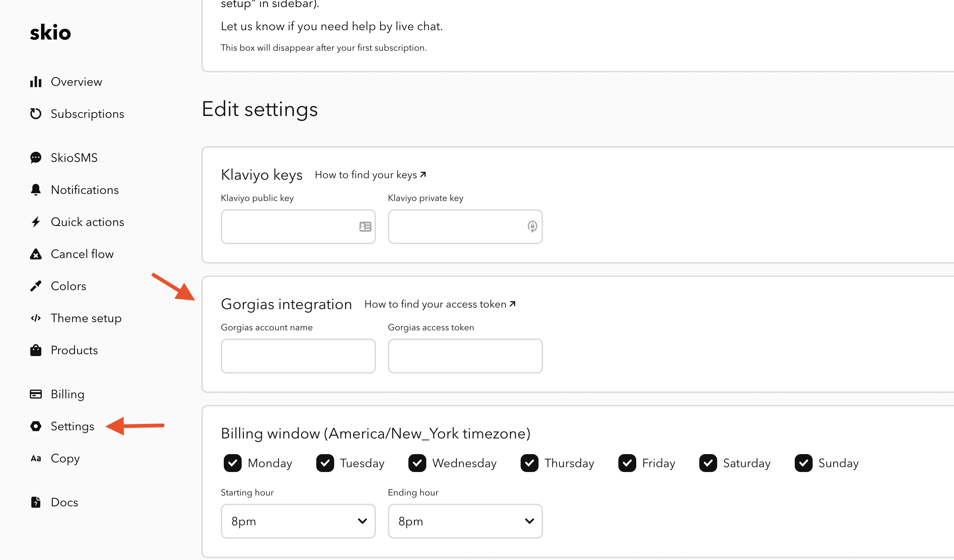
Task: Open 'How to find your access token' link
Action: (440, 304)
